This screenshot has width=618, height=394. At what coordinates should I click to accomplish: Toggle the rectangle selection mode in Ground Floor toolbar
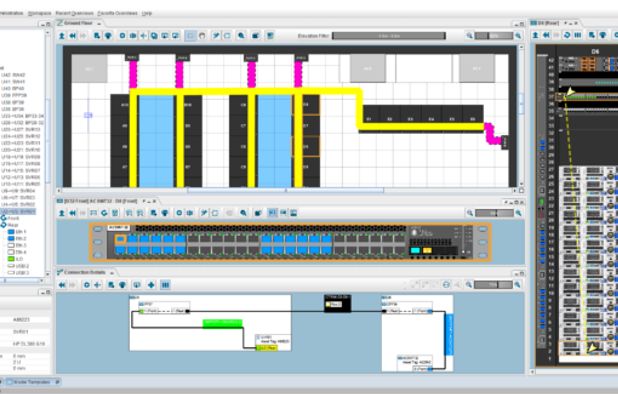190,36
